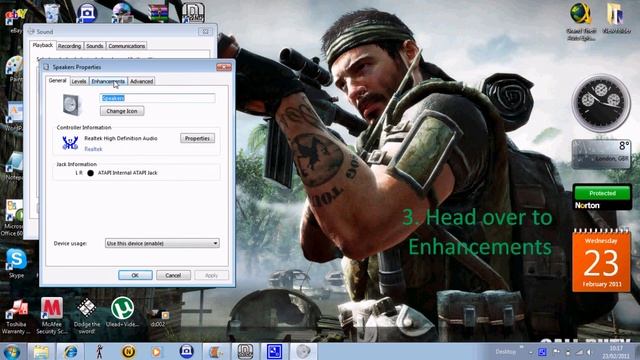
Task: Open the Skype desktop shortcut
Action: 16,263
